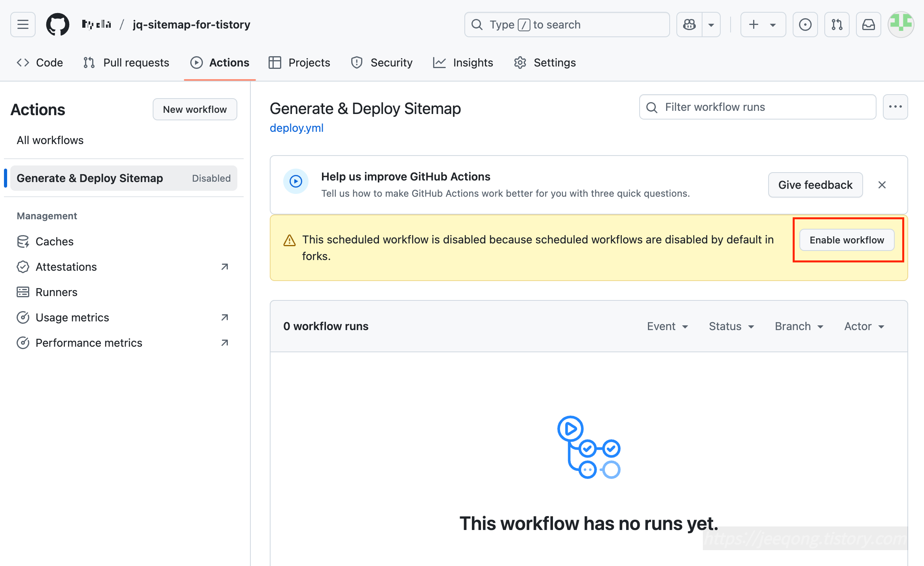This screenshot has height=566, width=924.
Task: Open the Copilot chat icon
Action: [x=689, y=25]
